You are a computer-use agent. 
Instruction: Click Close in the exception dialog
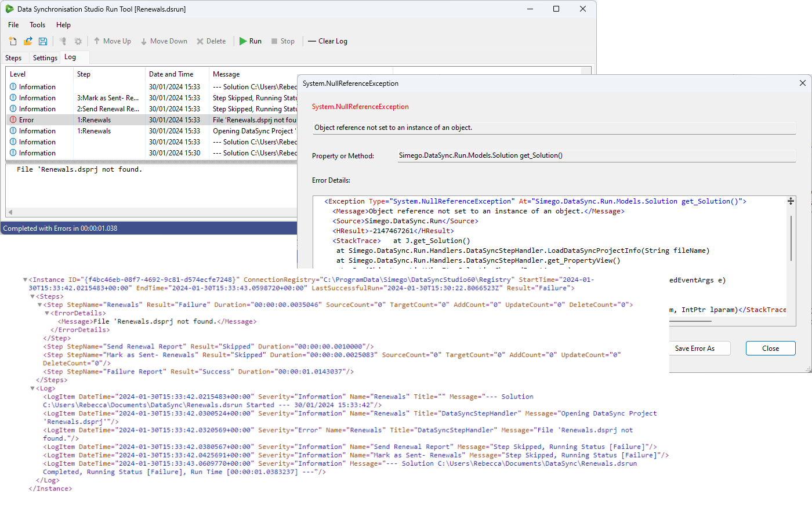(771, 349)
